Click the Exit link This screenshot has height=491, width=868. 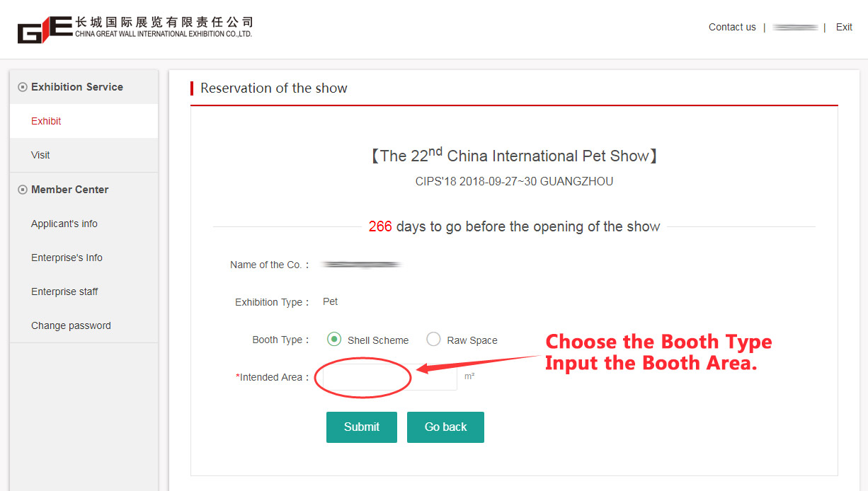click(x=844, y=27)
